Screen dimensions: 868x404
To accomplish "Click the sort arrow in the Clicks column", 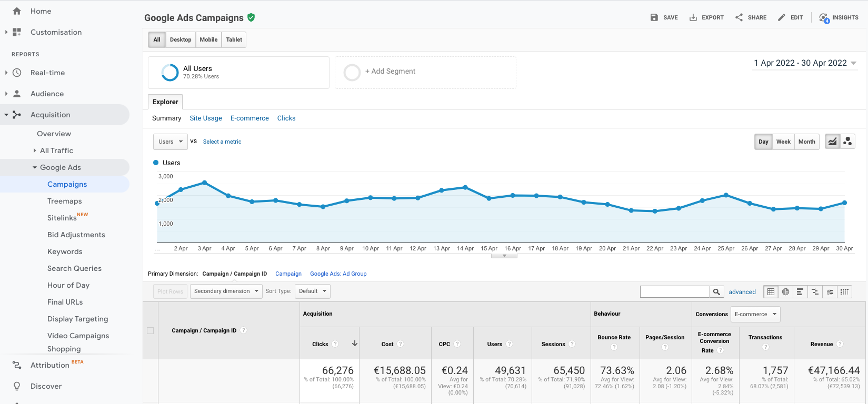I will tap(355, 344).
